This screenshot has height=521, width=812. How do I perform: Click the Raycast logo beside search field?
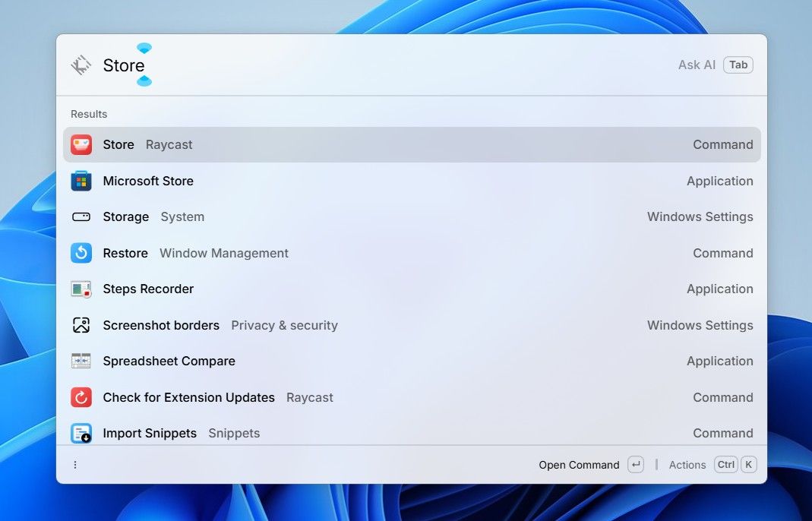click(81, 65)
